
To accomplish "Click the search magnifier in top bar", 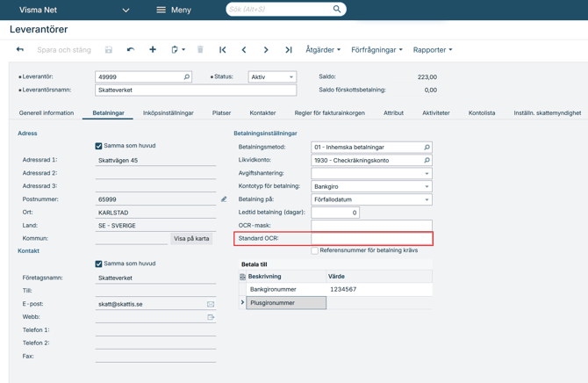I will coord(337,9).
